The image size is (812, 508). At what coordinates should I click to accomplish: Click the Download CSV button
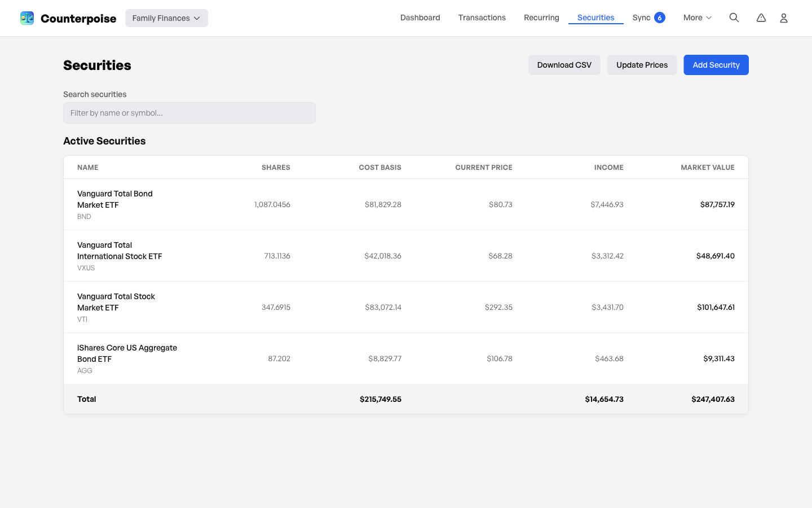coord(564,65)
